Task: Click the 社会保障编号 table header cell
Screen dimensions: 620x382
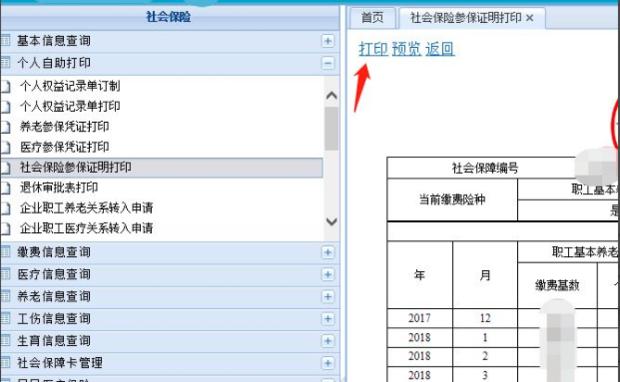Action: (485, 168)
